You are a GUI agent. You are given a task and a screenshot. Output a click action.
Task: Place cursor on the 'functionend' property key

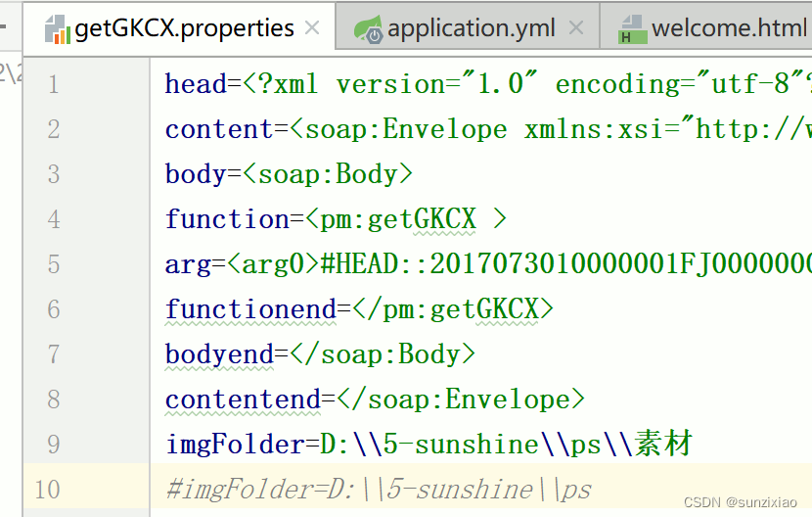[x=250, y=309]
